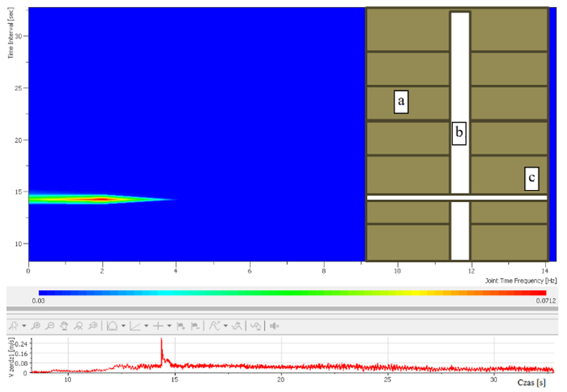Click the red hotspot in the spectrogram

102,199
